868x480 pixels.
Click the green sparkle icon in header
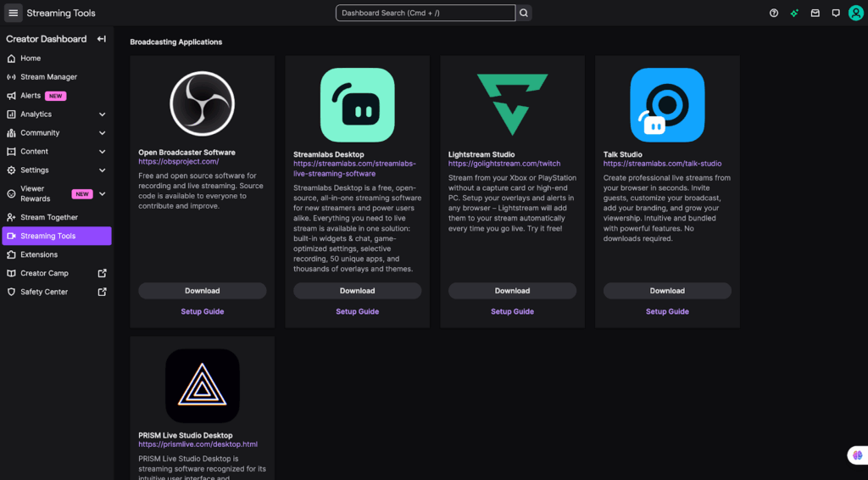click(x=794, y=14)
